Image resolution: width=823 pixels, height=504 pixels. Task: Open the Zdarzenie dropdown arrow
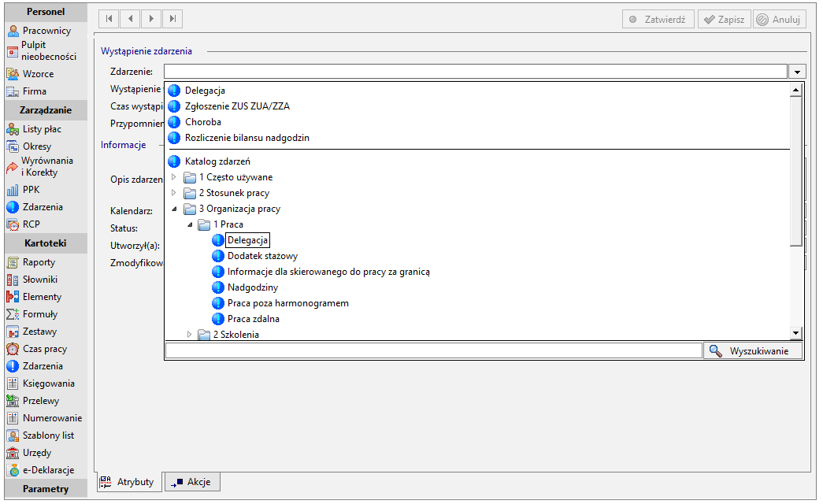(x=797, y=72)
